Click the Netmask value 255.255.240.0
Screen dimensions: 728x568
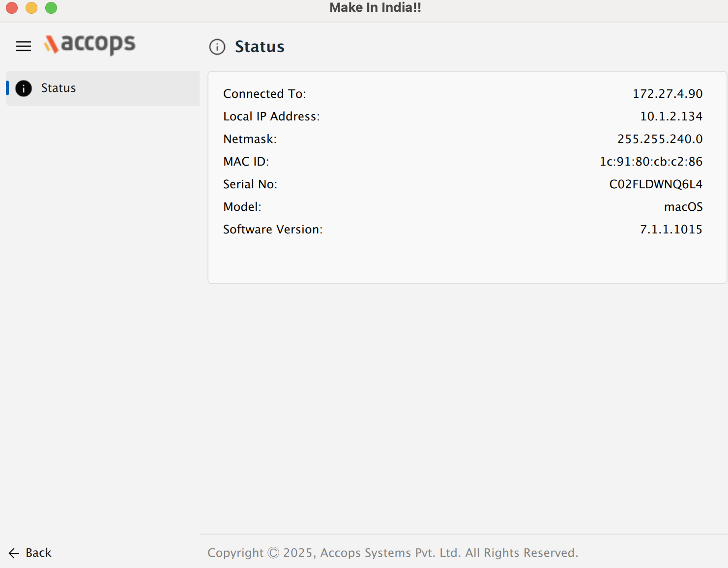[x=660, y=139]
